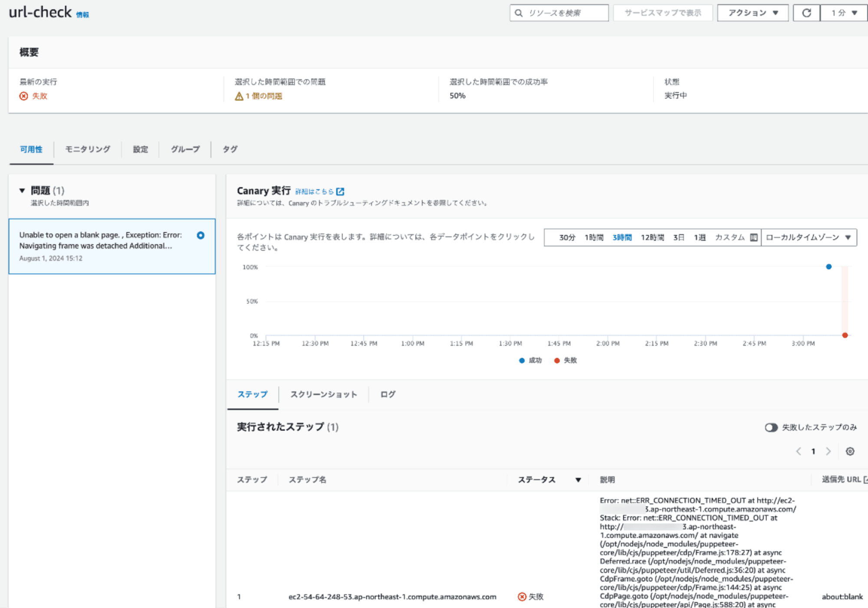Click the red failure data point on chart
The image size is (868, 608).
coord(845,335)
